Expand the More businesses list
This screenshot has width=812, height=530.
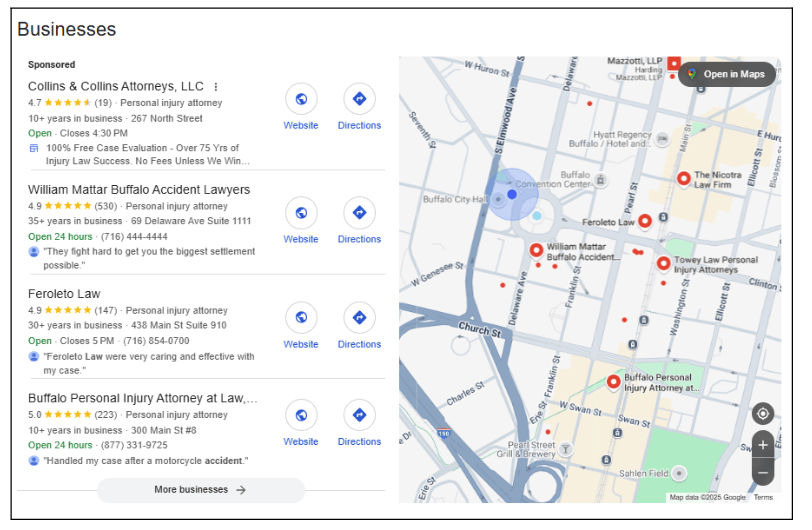200,490
